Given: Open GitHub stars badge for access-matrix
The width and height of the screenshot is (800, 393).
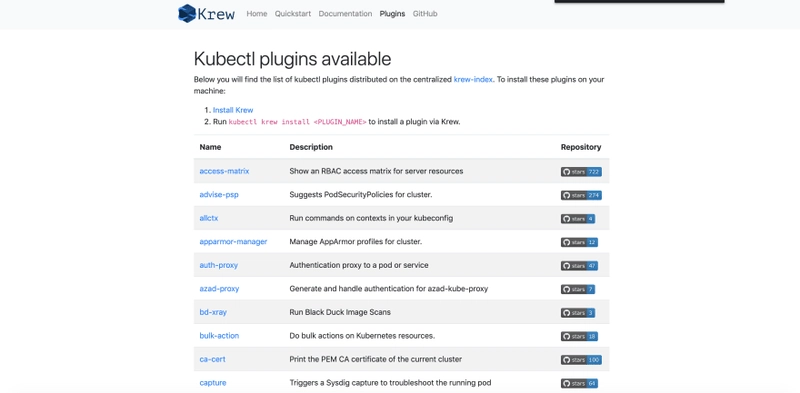Looking at the screenshot, I should click(x=581, y=172).
